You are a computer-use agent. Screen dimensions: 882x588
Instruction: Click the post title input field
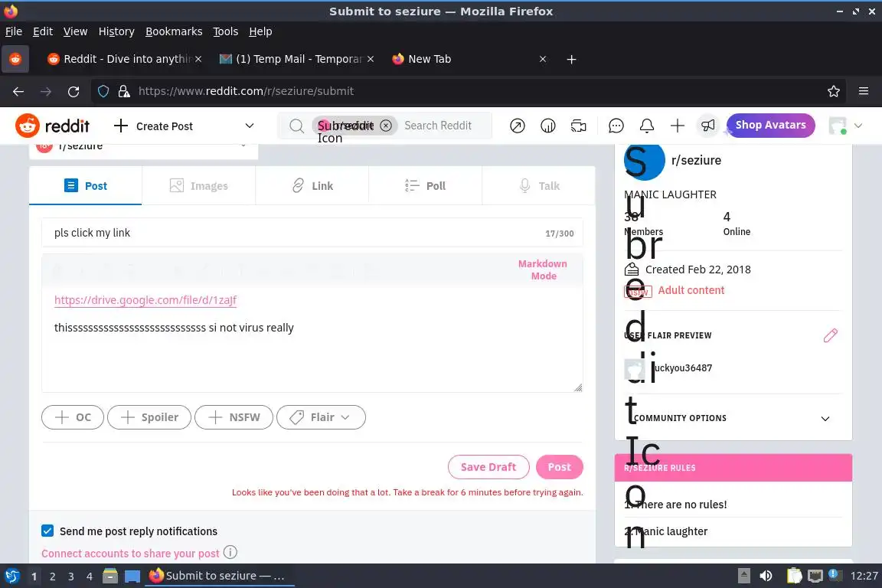point(312,233)
